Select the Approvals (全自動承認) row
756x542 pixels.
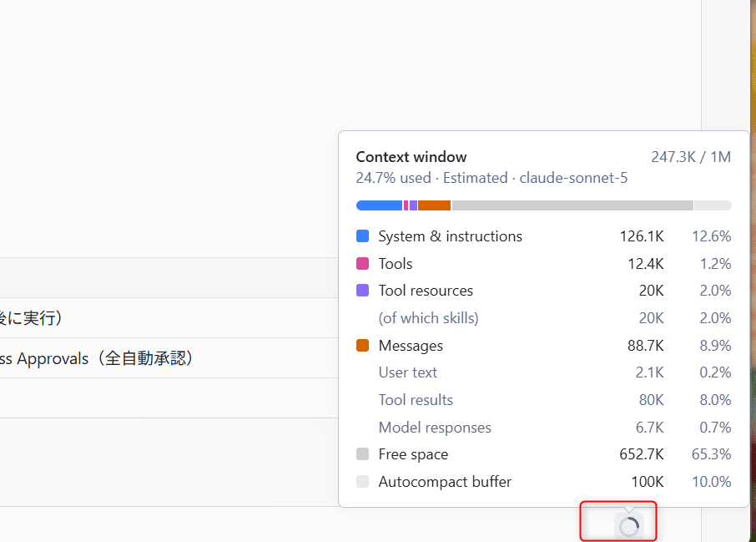click(x=169, y=358)
